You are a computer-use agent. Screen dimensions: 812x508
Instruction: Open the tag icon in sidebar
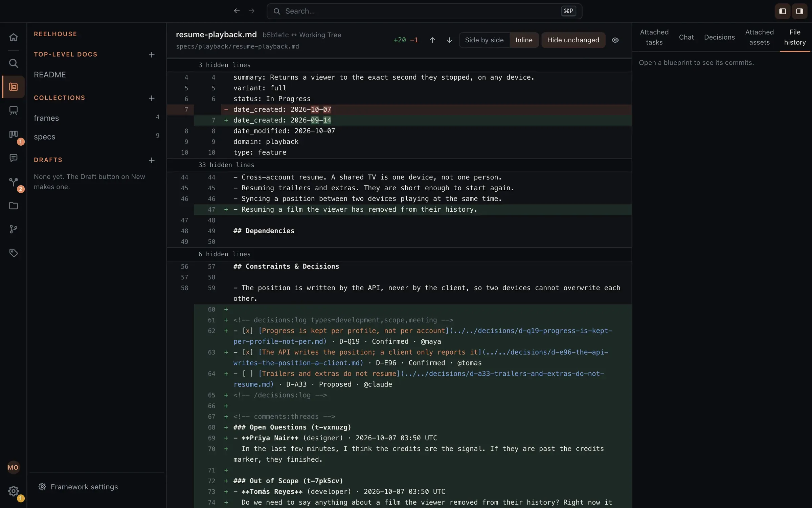[13, 253]
